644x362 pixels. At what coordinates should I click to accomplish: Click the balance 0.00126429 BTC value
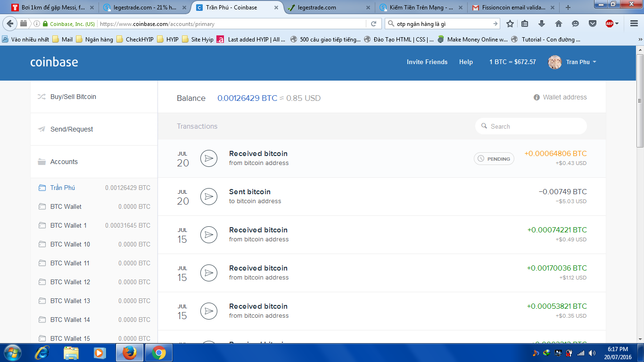248,98
